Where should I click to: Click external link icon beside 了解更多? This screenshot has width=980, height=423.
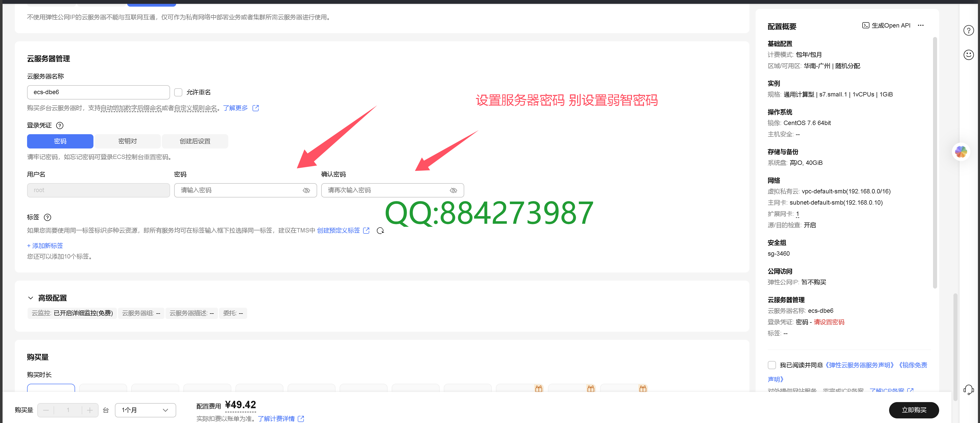[256, 108]
